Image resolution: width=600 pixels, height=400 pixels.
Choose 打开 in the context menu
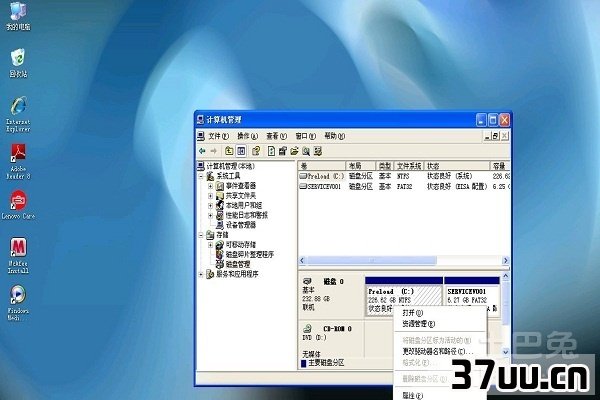pos(440,313)
